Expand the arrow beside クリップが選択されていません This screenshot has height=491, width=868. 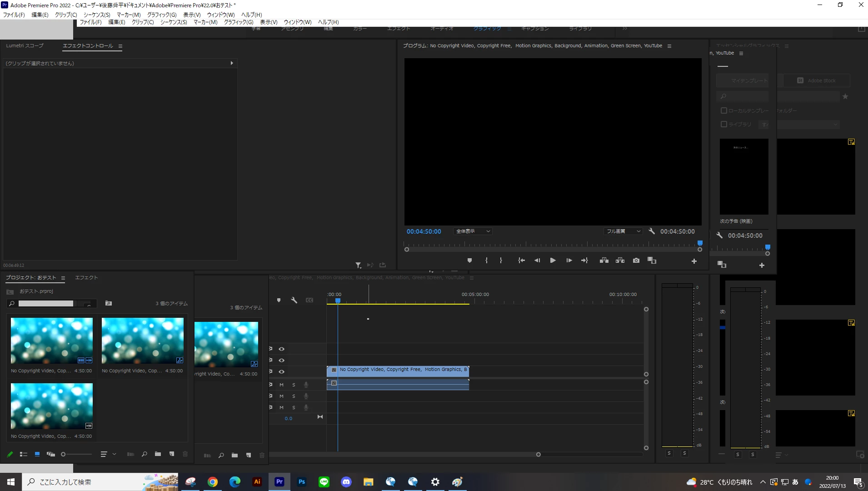click(x=232, y=63)
